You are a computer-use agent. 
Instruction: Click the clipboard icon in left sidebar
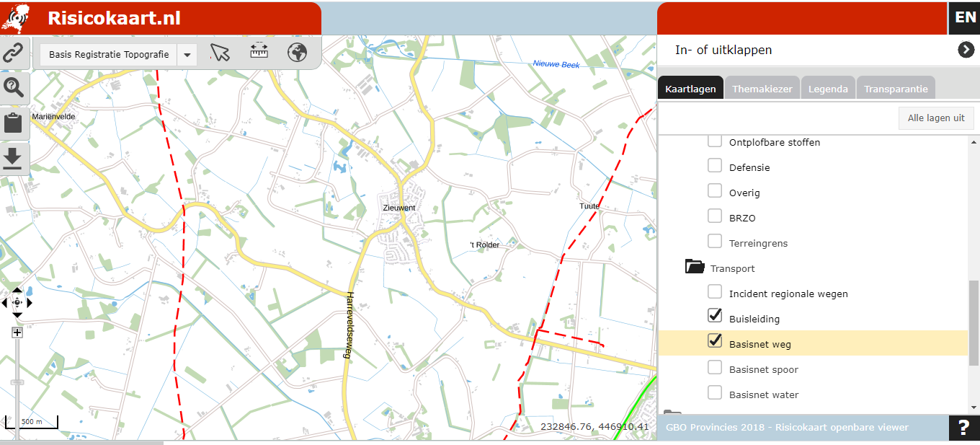(x=14, y=122)
